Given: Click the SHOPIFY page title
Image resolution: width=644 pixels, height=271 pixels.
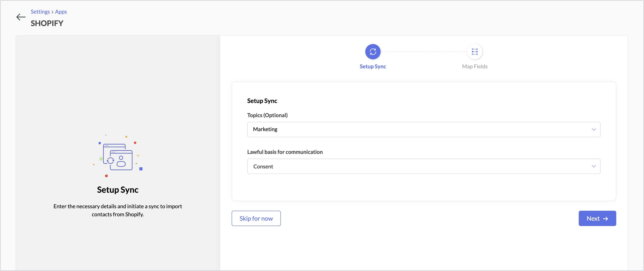Looking at the screenshot, I should coord(47,23).
